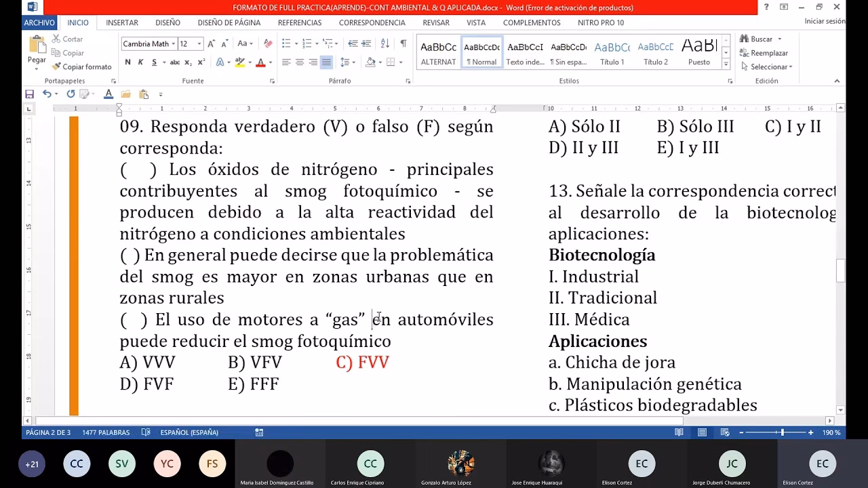Open the sort A-Z tool
The image size is (868, 488).
(384, 43)
